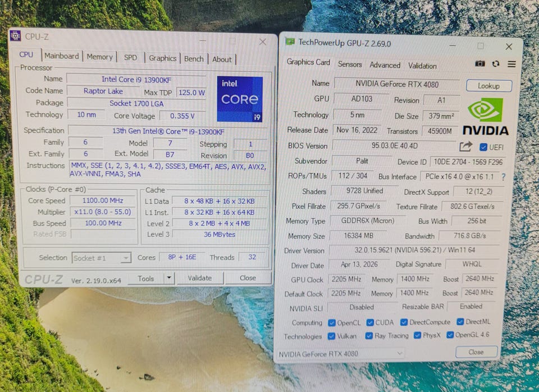Switch to the Bench tab
Screen dimensions: 539x392
[x=194, y=59]
